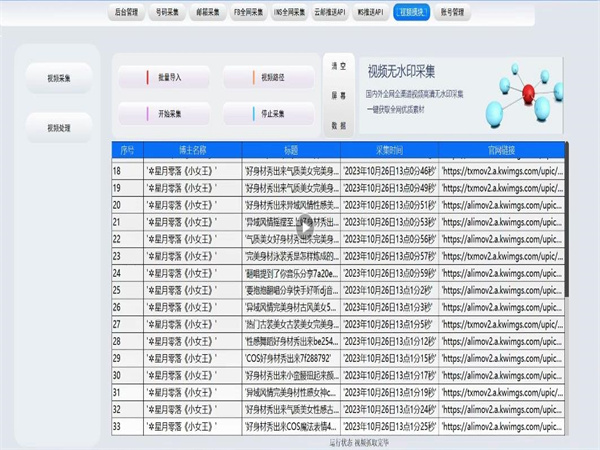Start collection with 开始采集 button
600x450 pixels.
click(166, 114)
